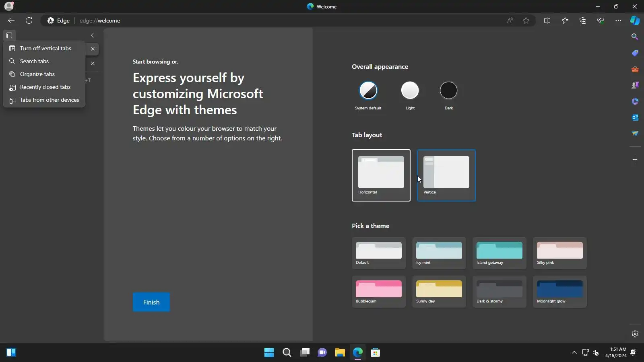This screenshot has height=362, width=644.
Task: Click the Read aloud icon in address bar
Action: (x=510, y=21)
